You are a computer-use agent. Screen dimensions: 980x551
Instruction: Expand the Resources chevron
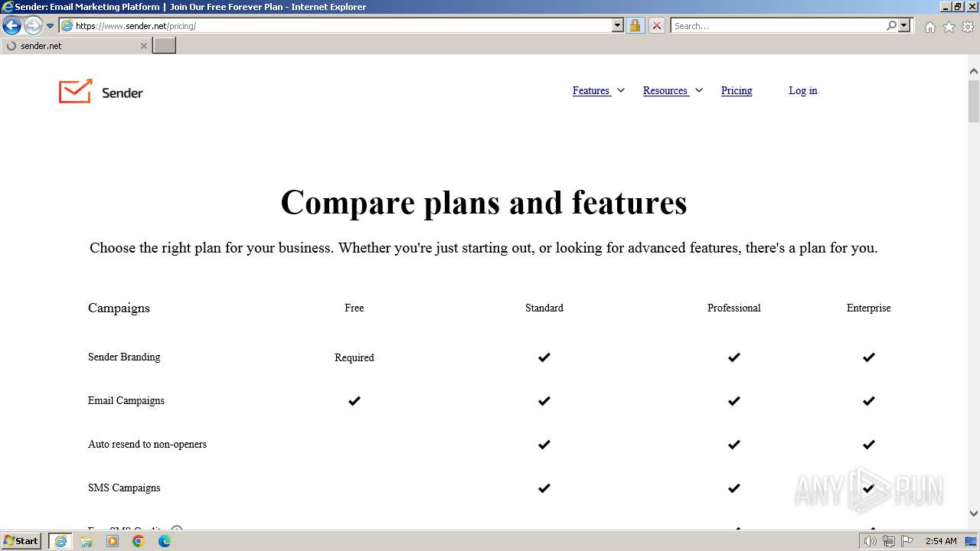pos(699,90)
